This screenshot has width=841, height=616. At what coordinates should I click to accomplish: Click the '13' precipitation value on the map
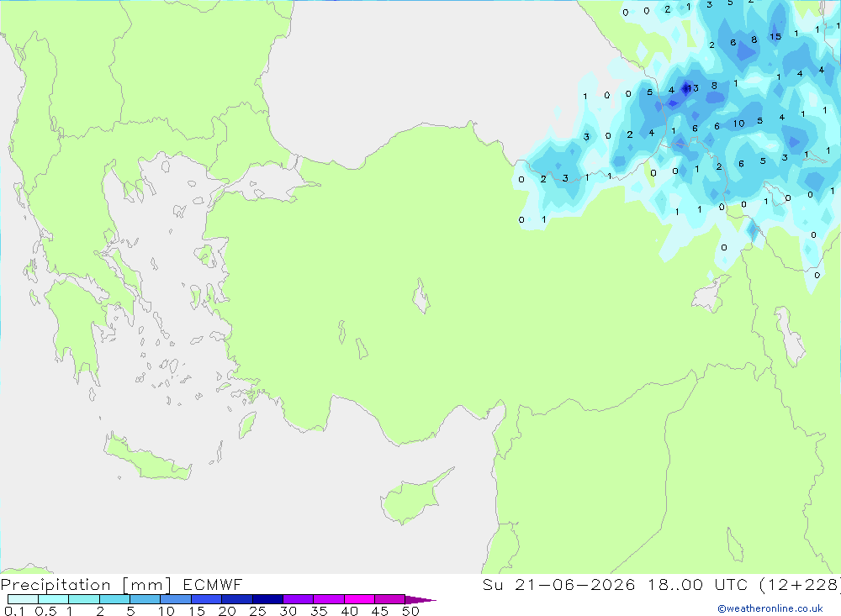pyautogui.click(x=692, y=88)
